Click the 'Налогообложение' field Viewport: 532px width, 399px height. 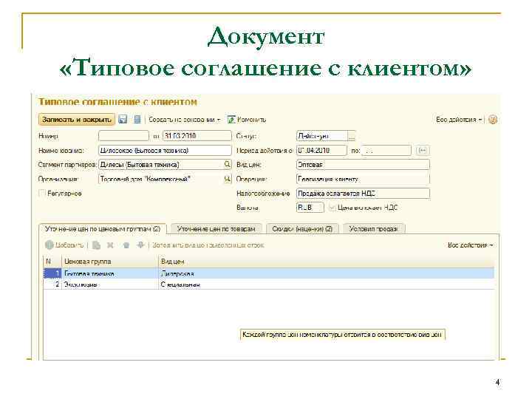click(x=363, y=193)
